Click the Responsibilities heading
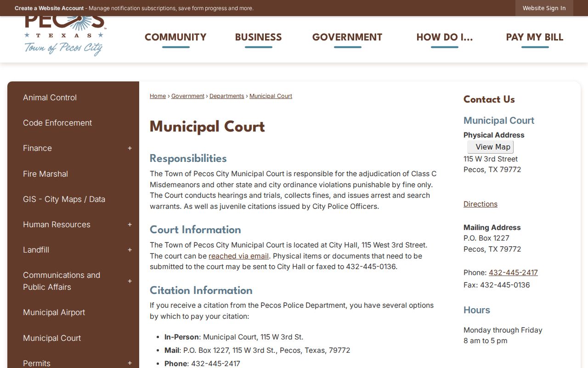The width and height of the screenshot is (588, 368). pyautogui.click(x=188, y=159)
